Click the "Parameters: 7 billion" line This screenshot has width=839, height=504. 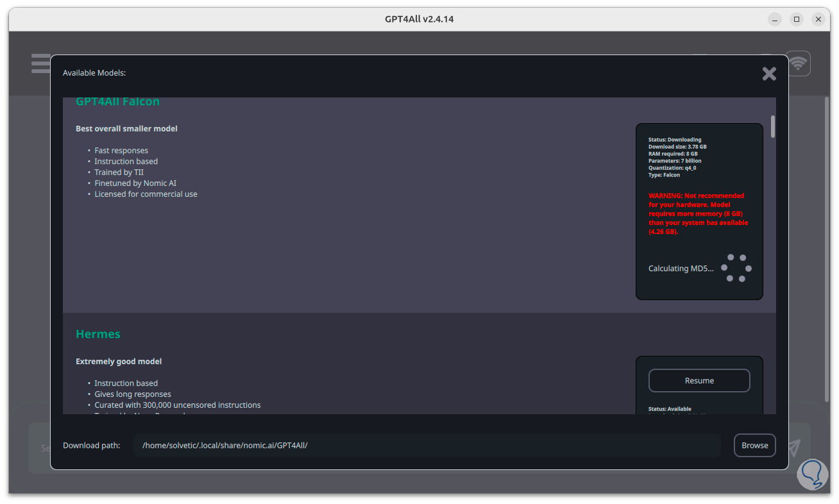[675, 161]
